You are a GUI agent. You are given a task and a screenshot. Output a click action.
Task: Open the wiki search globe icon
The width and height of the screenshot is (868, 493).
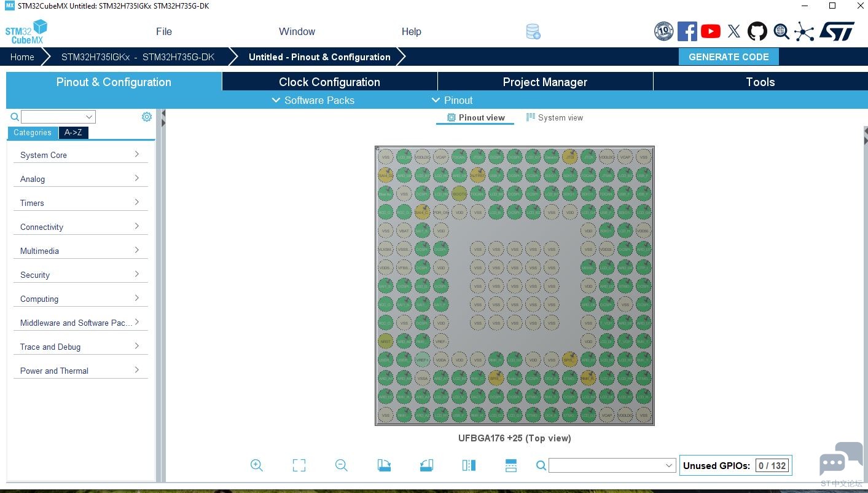[x=781, y=31]
